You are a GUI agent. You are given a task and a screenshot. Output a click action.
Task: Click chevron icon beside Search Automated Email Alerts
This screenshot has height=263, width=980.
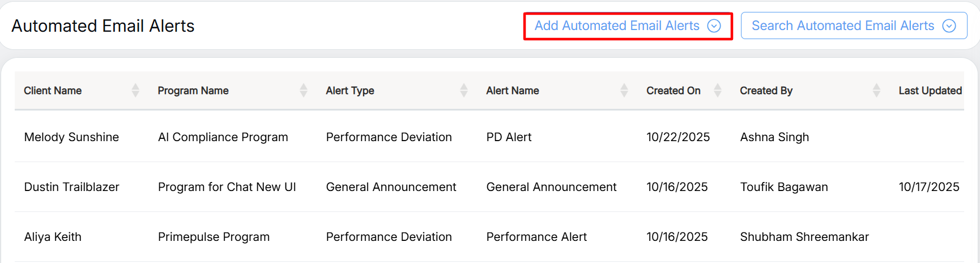click(949, 26)
